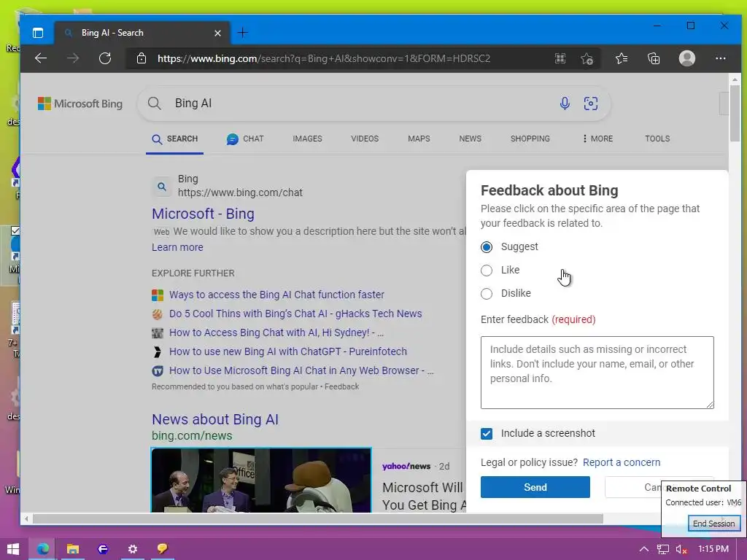
Task: Select the Dislike radio option
Action: click(x=487, y=293)
